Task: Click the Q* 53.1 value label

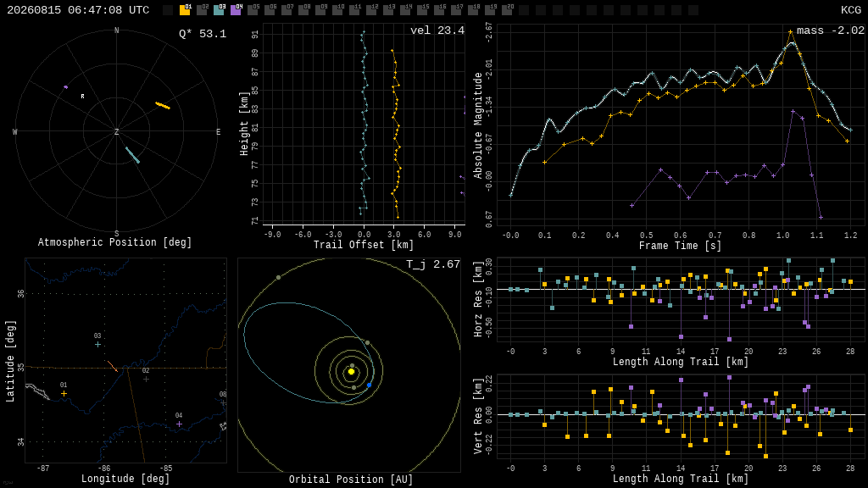Action: tap(203, 34)
